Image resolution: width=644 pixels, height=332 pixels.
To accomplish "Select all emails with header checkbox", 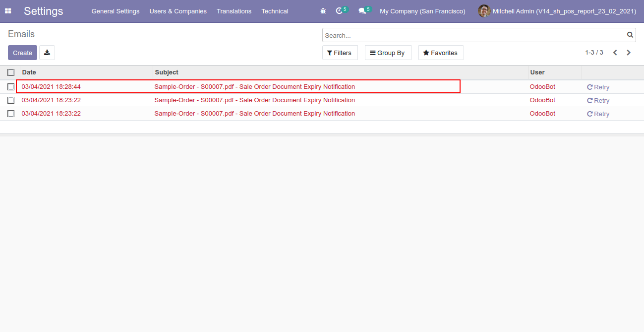I will pyautogui.click(x=11, y=72).
